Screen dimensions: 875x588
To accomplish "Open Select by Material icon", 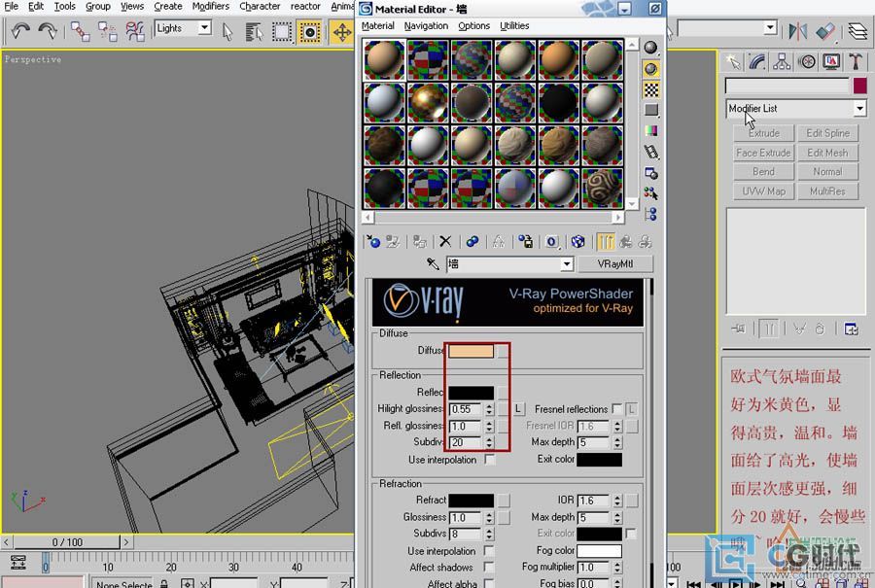I will (x=650, y=193).
